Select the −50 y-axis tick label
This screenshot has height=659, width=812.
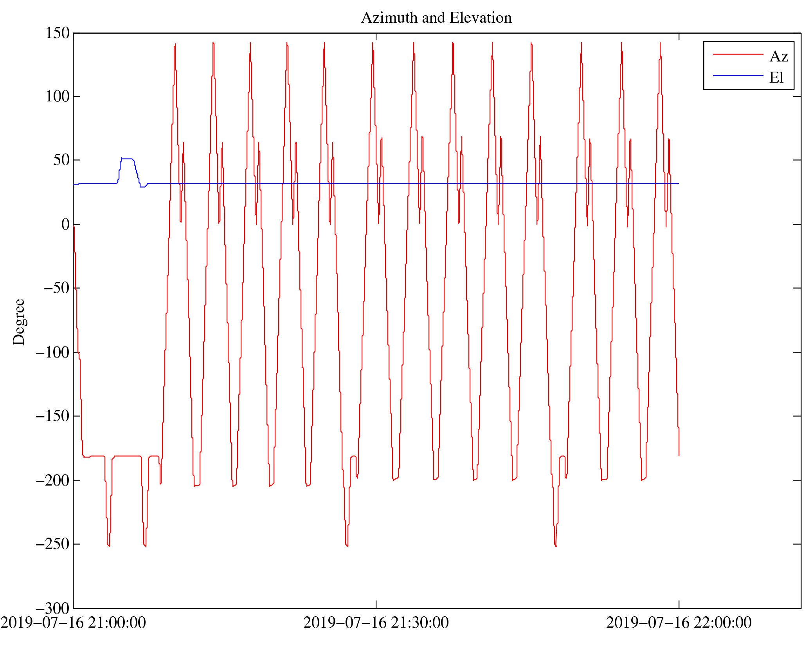(56, 288)
